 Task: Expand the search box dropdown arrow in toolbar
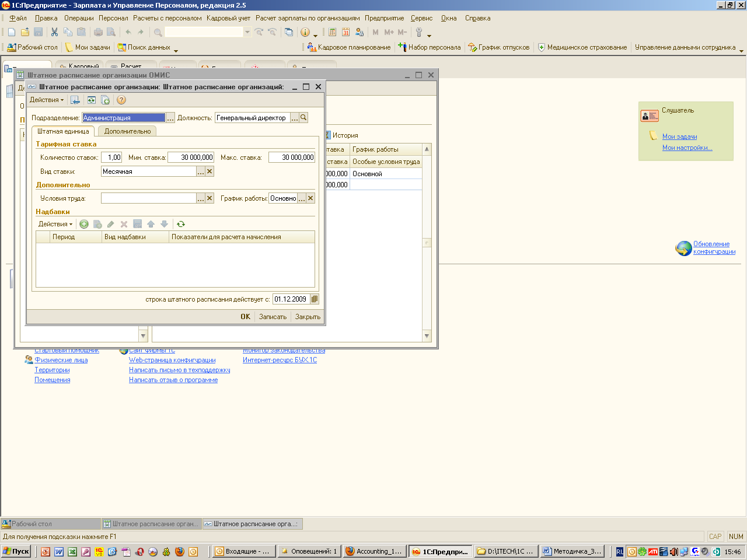[x=247, y=32]
